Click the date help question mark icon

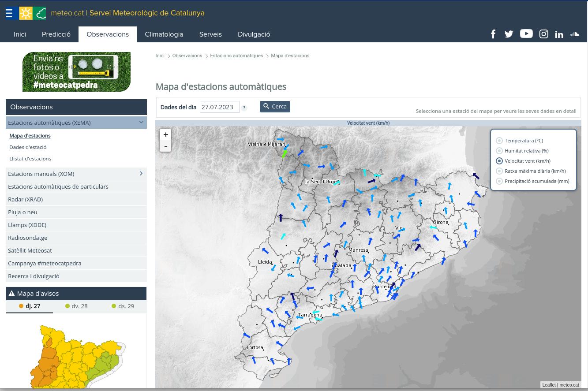tap(244, 108)
